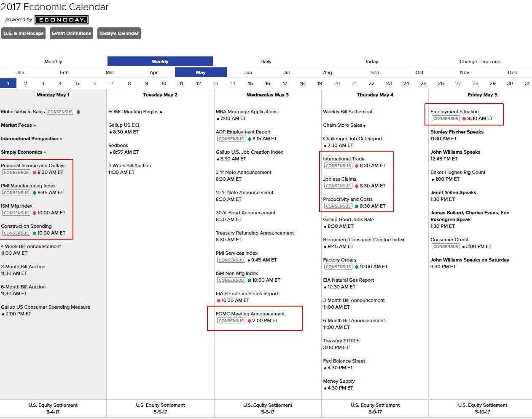
Task: Select the month Apr
Action: coord(153,72)
